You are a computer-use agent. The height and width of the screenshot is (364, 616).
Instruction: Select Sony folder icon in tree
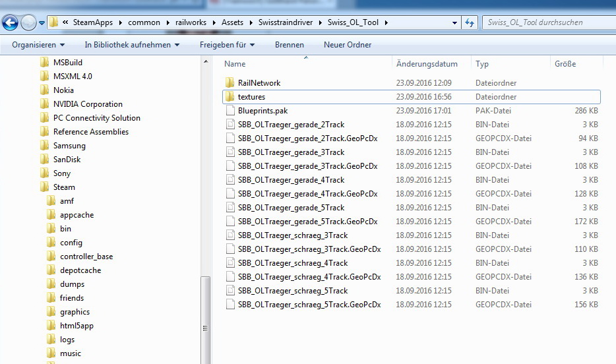coord(45,173)
